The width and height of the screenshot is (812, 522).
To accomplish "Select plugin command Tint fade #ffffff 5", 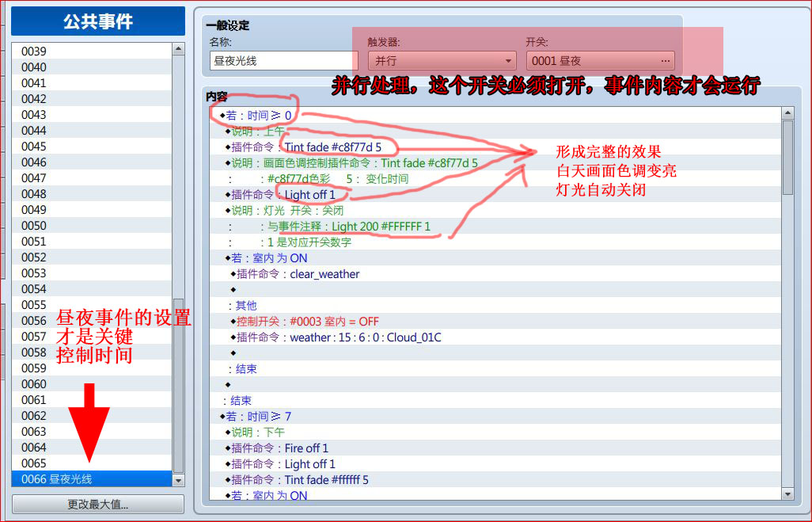I will 495,479.
